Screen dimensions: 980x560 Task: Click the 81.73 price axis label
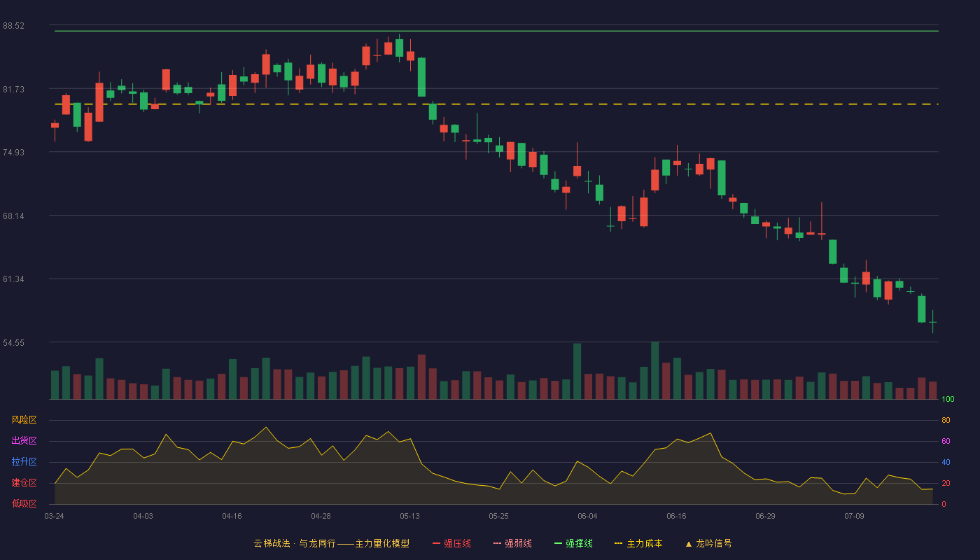coord(14,89)
